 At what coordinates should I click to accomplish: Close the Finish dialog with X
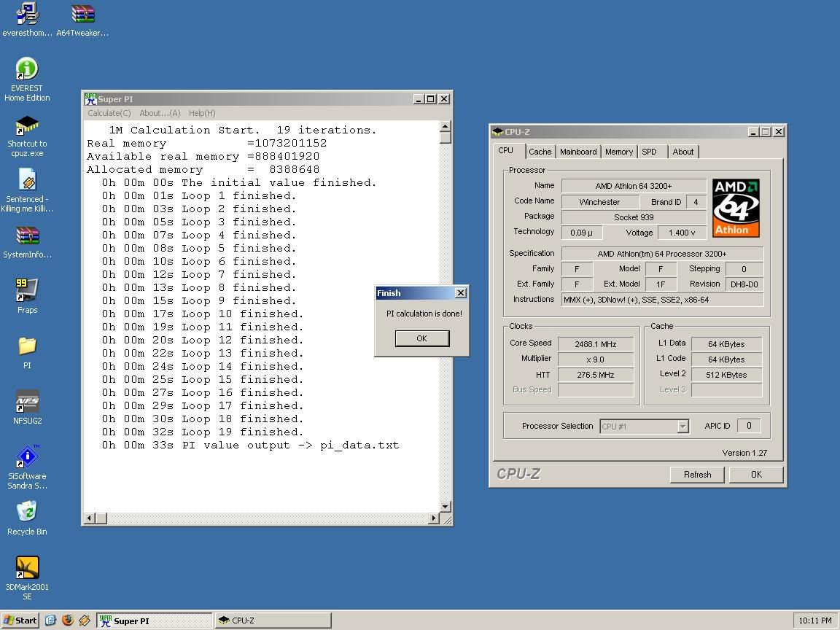click(x=461, y=293)
